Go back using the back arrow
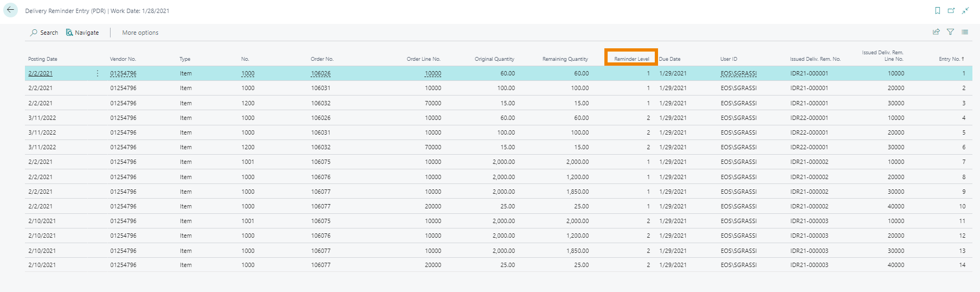 pos(10,10)
